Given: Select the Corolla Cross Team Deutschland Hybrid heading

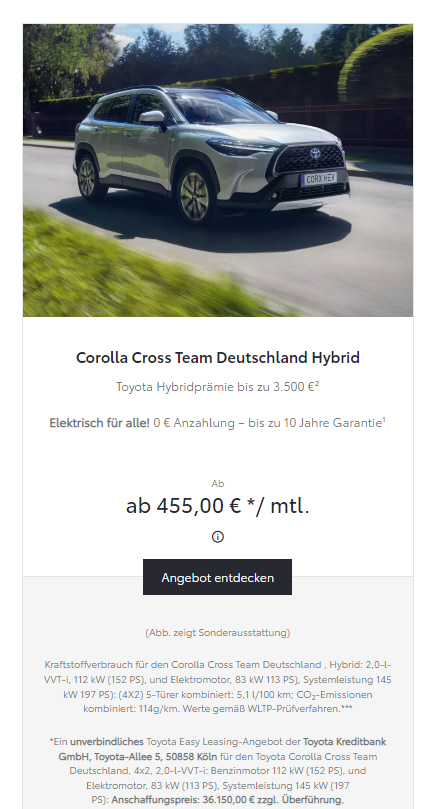Looking at the screenshot, I should click(x=218, y=358).
